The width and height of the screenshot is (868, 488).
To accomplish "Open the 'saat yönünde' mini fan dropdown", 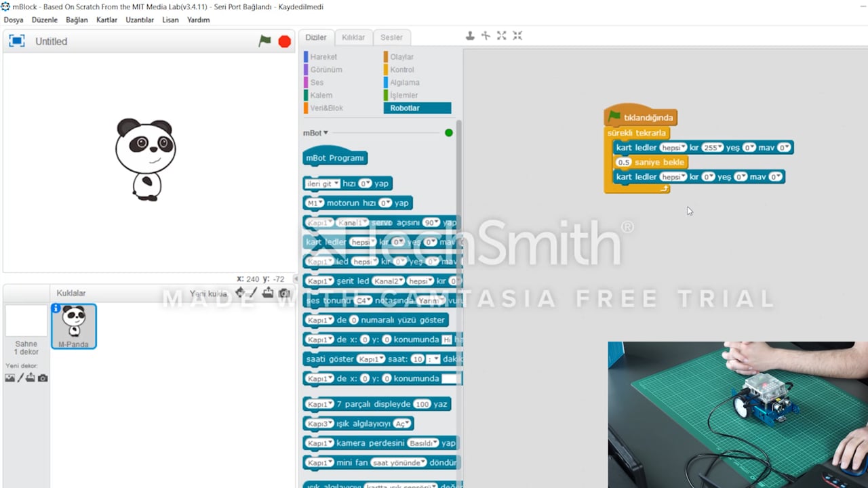I will click(399, 462).
